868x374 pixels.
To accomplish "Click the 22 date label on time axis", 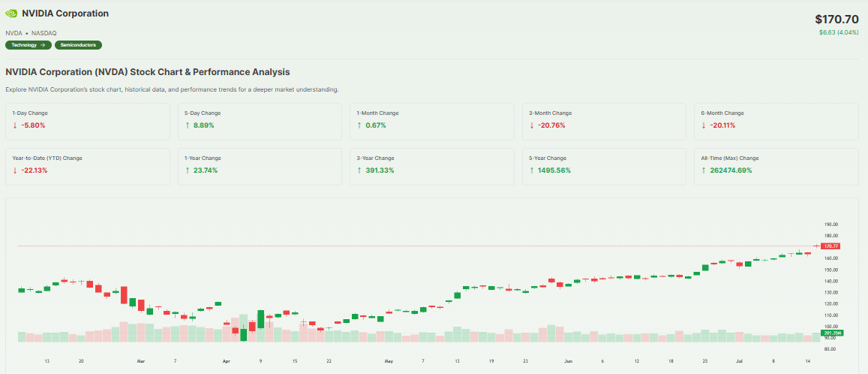I will (x=329, y=360).
